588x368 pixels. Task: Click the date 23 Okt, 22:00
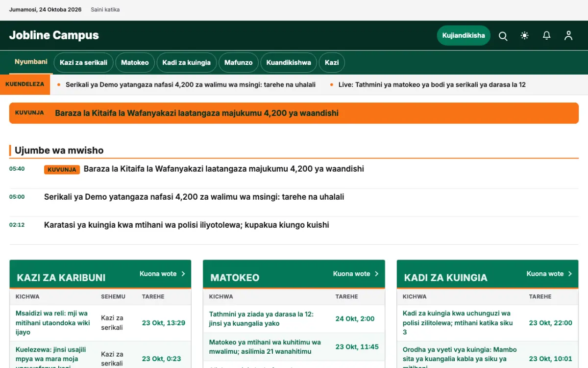[x=551, y=323]
